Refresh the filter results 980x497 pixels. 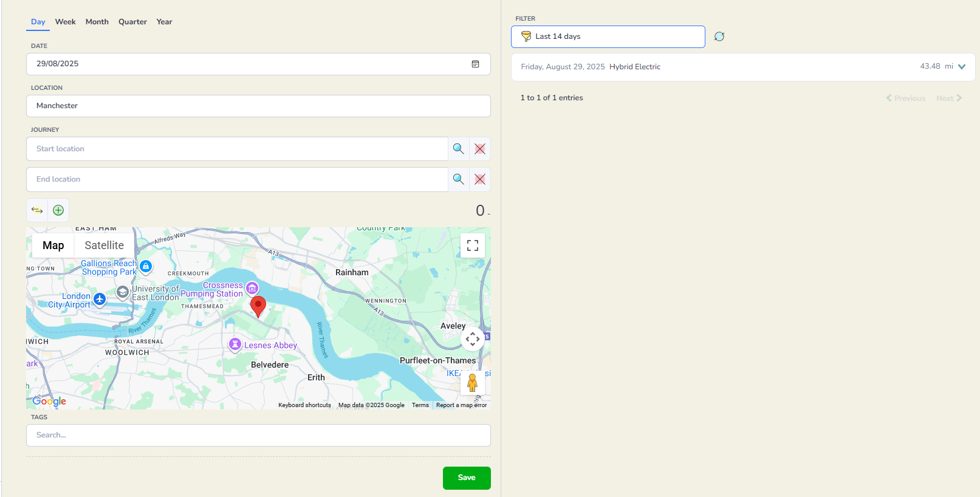point(719,36)
